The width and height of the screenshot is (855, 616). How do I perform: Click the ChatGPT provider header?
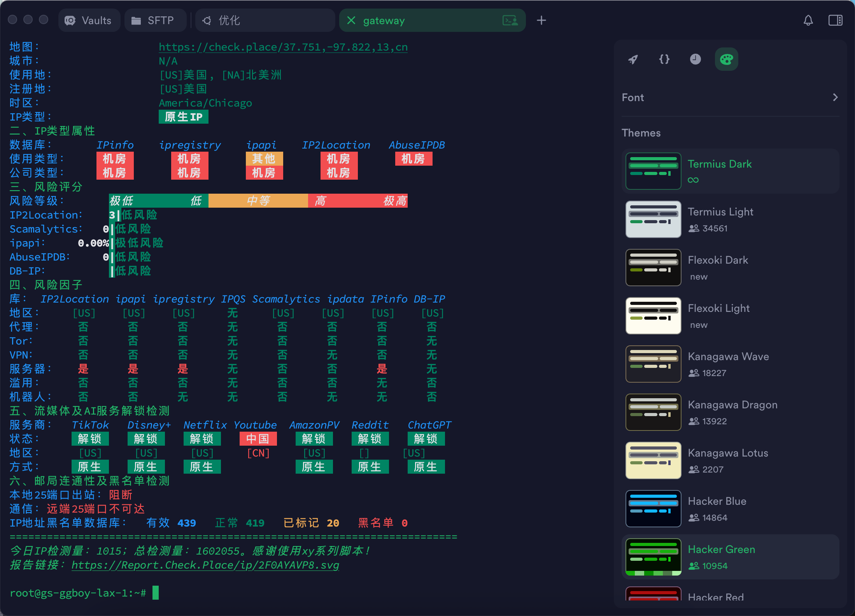point(429,425)
